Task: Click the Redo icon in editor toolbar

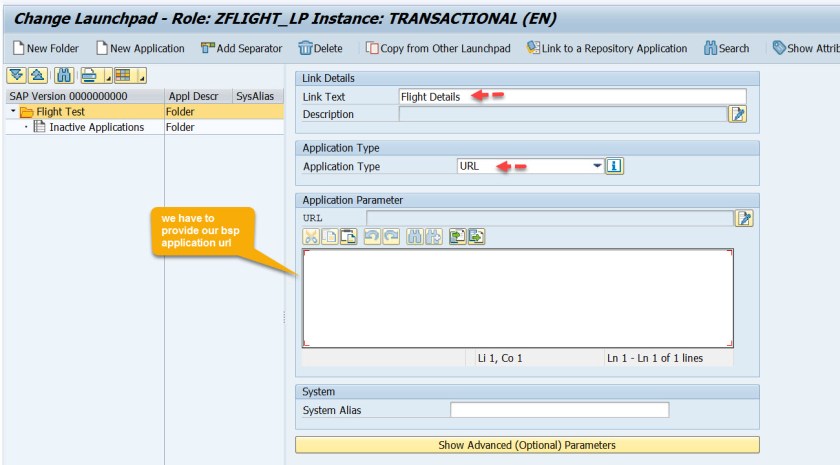Action: tap(391, 236)
